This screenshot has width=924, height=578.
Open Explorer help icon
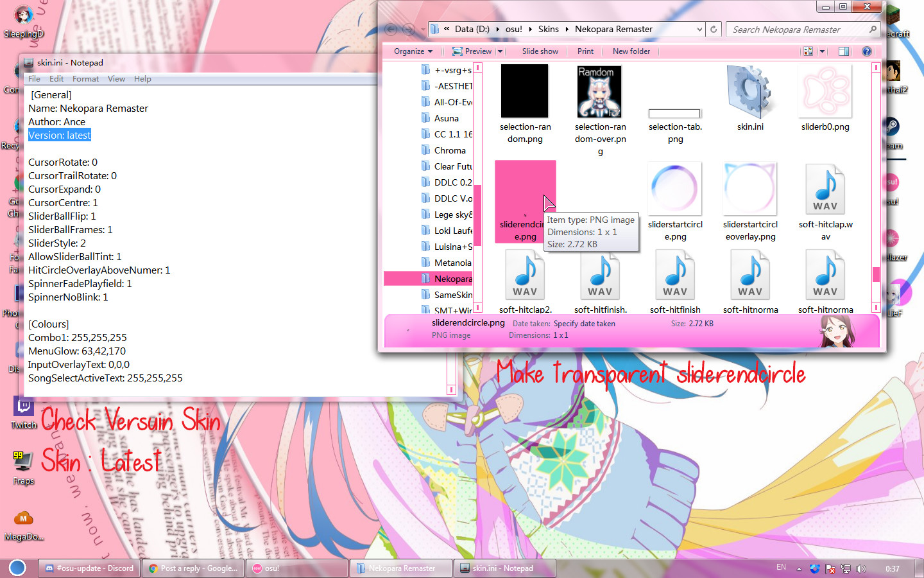point(866,51)
